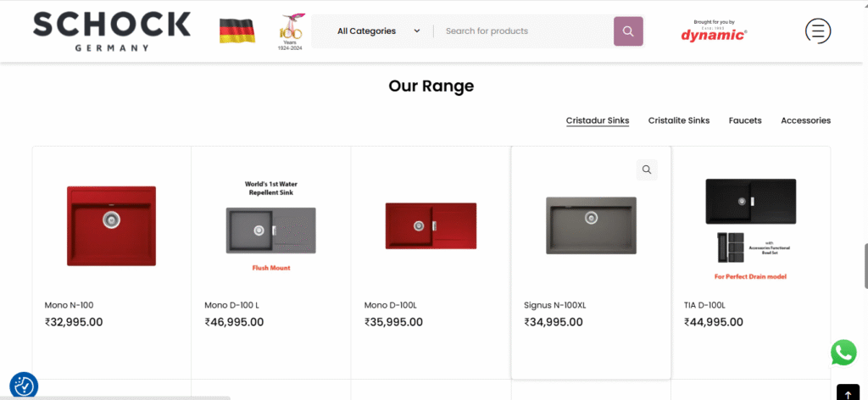Image resolution: width=868 pixels, height=400 pixels.
Task: Open the Mono N-100 product link
Action: click(x=69, y=305)
